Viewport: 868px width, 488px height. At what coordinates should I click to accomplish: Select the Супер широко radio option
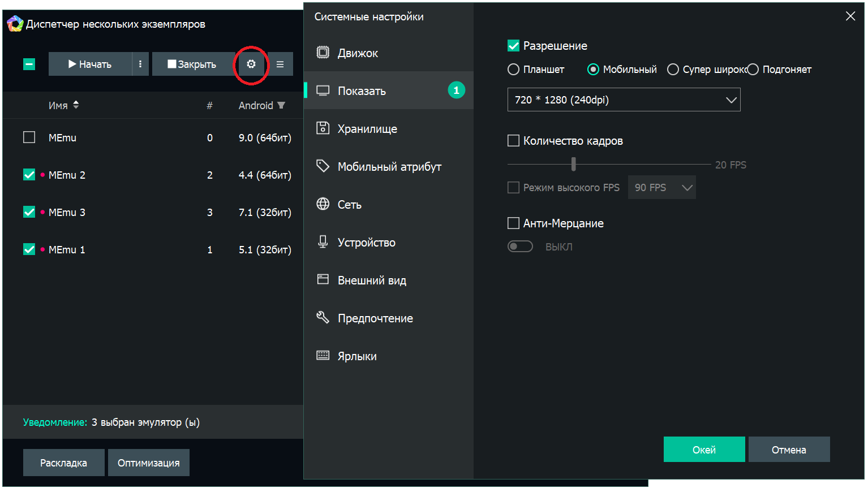coord(673,70)
